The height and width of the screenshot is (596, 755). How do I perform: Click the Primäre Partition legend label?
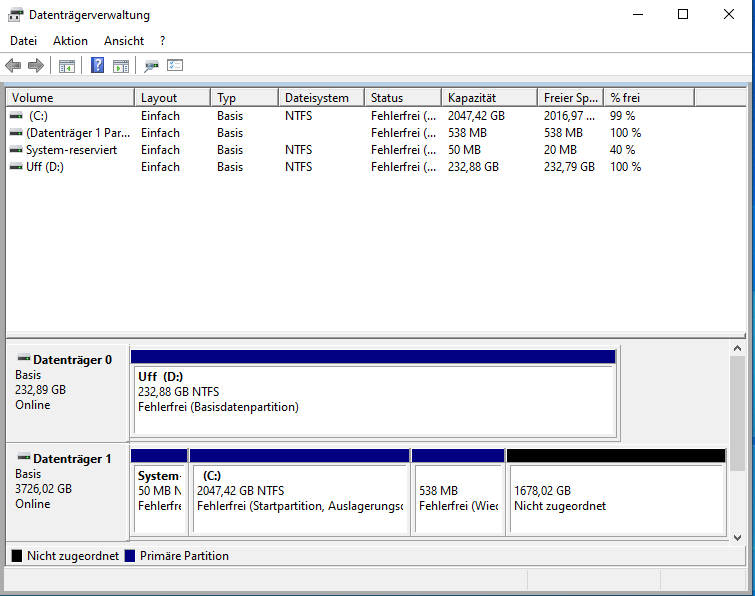click(184, 556)
